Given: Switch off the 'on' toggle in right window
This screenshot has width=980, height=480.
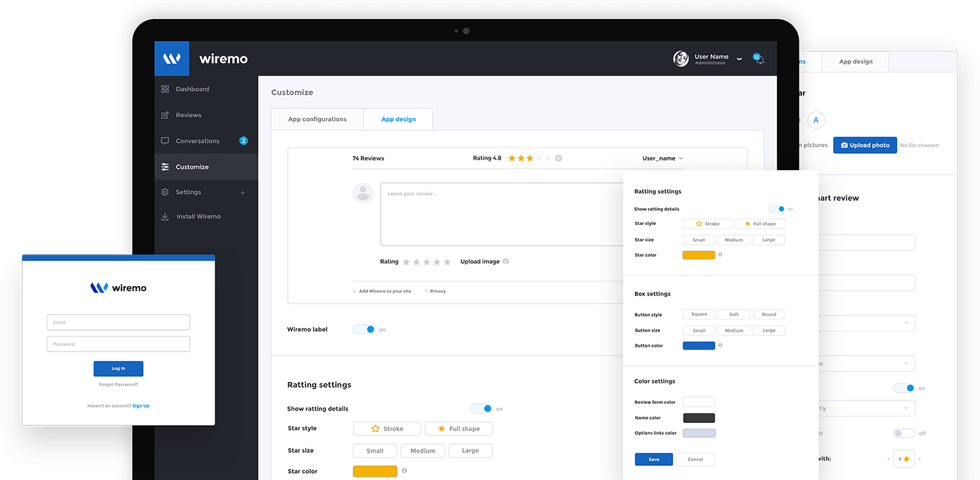Looking at the screenshot, I should point(904,388).
